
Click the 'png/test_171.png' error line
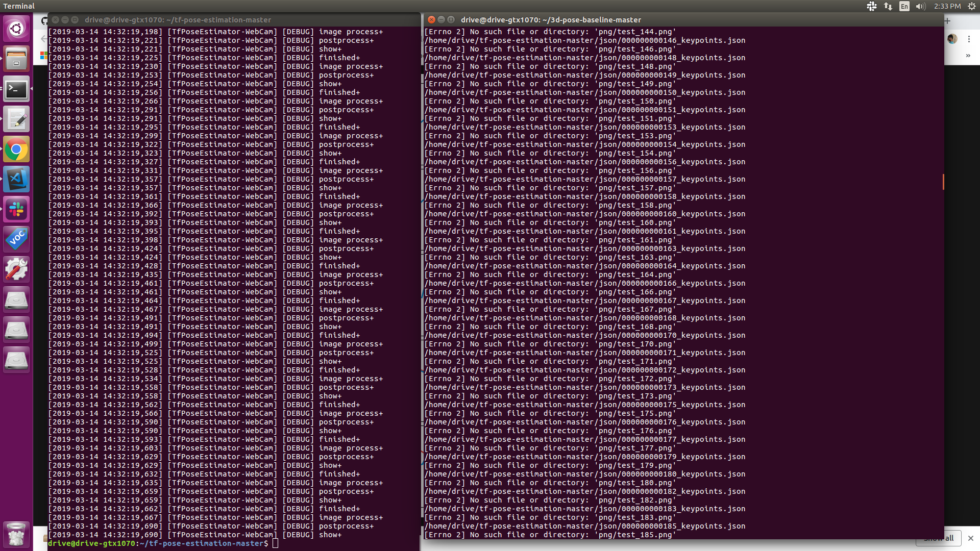tap(550, 361)
